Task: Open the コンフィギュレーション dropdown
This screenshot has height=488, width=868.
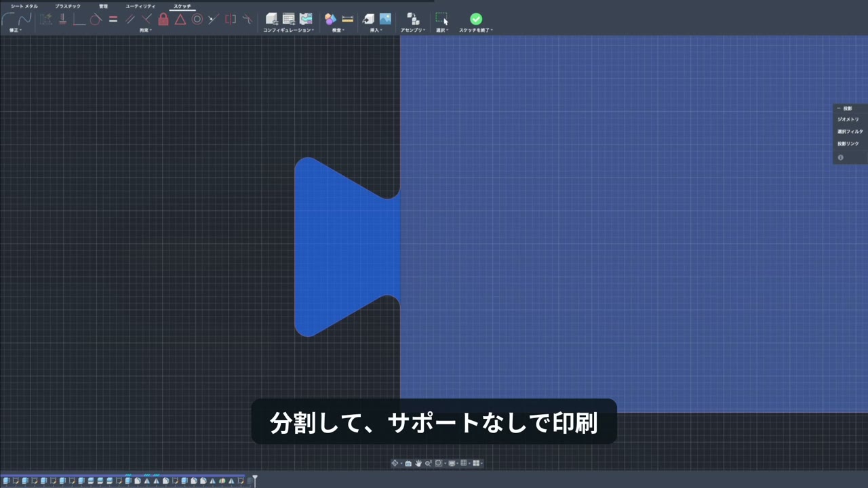Action: 288,30
